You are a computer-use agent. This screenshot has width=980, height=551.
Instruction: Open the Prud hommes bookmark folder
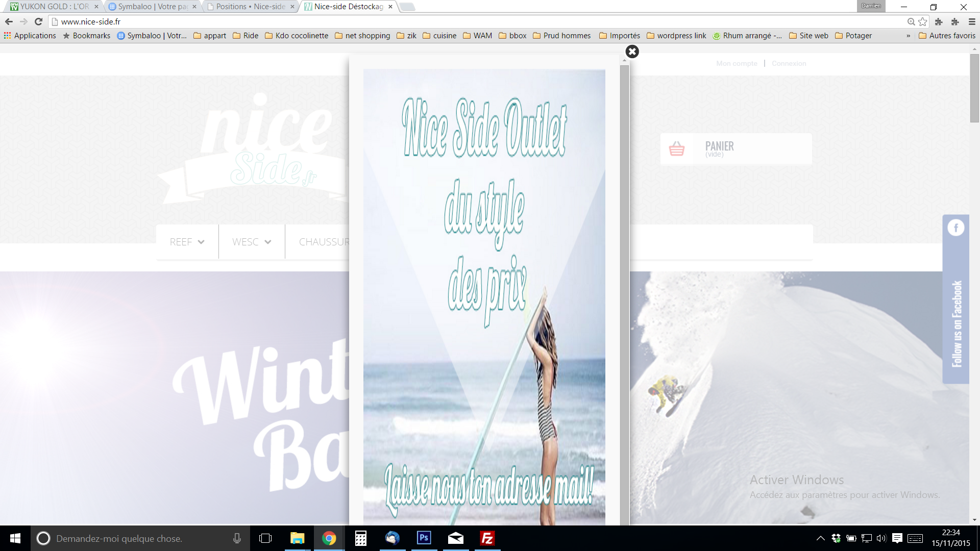pyautogui.click(x=562, y=36)
